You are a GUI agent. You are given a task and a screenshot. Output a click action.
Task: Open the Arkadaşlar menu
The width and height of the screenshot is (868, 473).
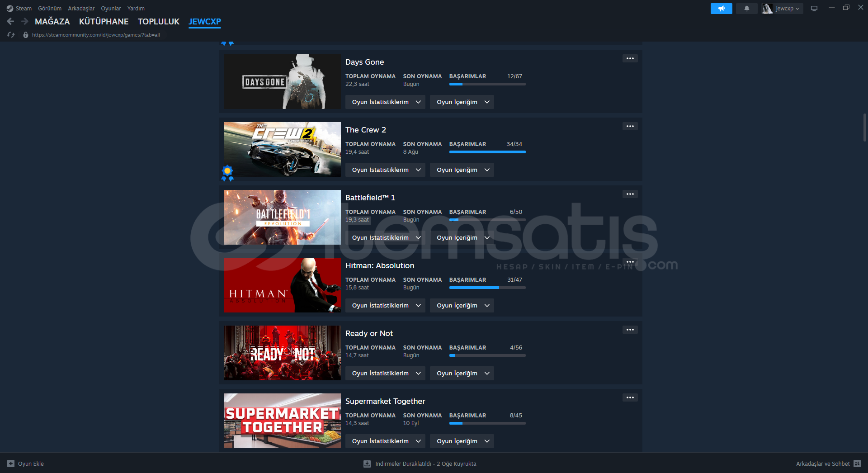click(81, 9)
